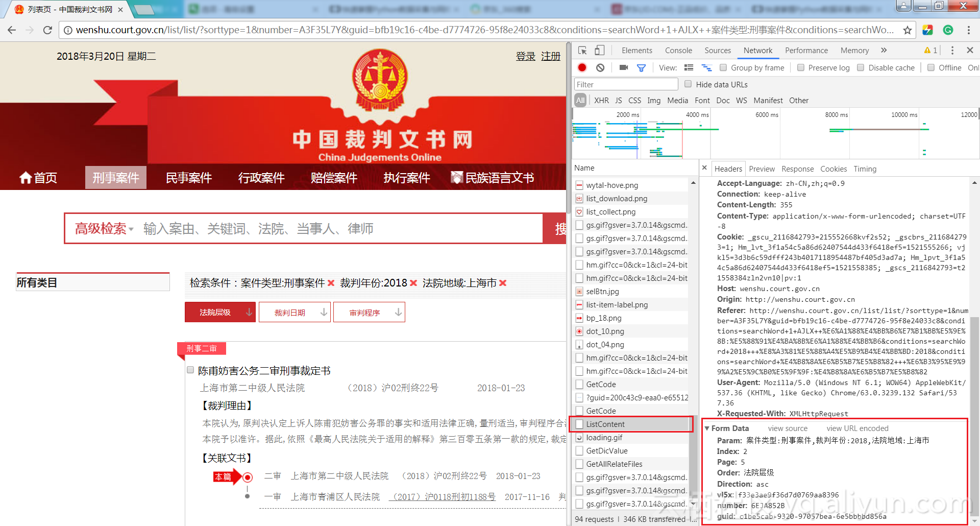The width and height of the screenshot is (980, 526).
Task: Click the site info icon in address bar
Action: click(x=68, y=30)
